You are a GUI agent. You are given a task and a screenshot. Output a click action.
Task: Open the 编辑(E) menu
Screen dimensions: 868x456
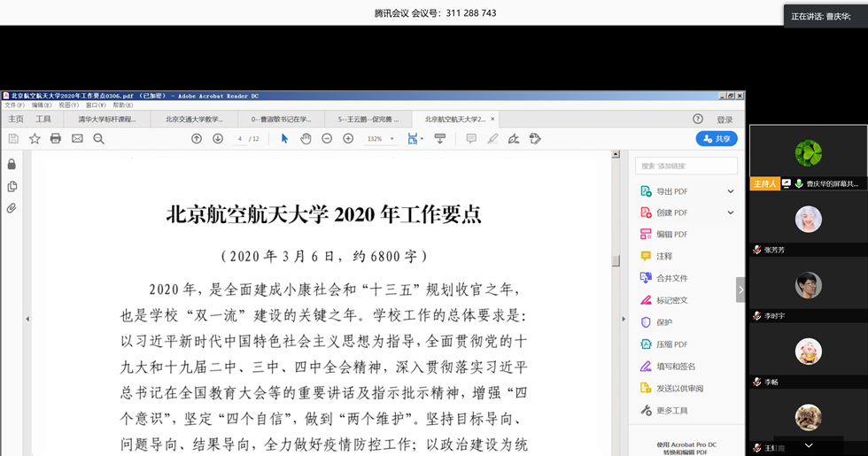coord(42,105)
